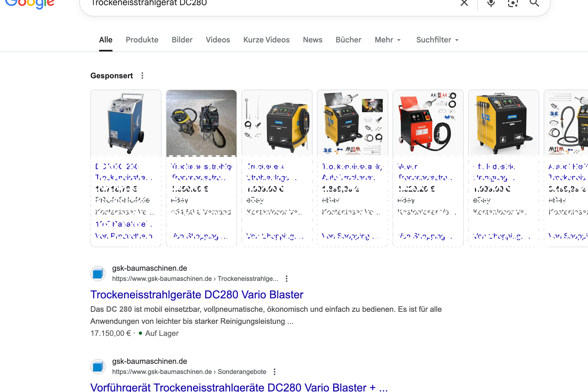Image resolution: width=588 pixels, height=392 pixels.
Task: Open three-dot menu next to Gesponsert
Action: 142,76
